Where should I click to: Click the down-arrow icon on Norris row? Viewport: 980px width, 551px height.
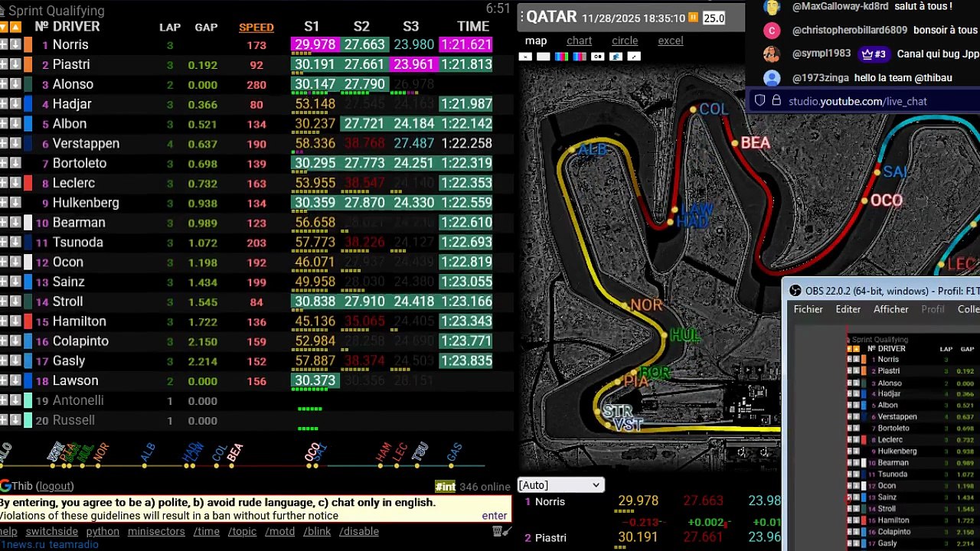pyautogui.click(x=15, y=44)
